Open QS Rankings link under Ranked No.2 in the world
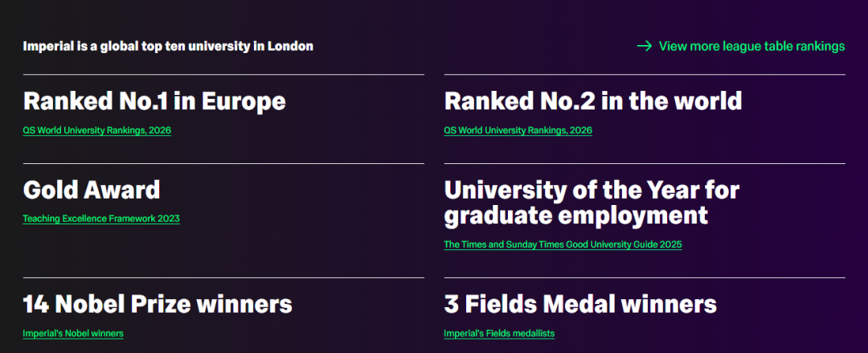Image resolution: width=868 pixels, height=353 pixels. (518, 130)
